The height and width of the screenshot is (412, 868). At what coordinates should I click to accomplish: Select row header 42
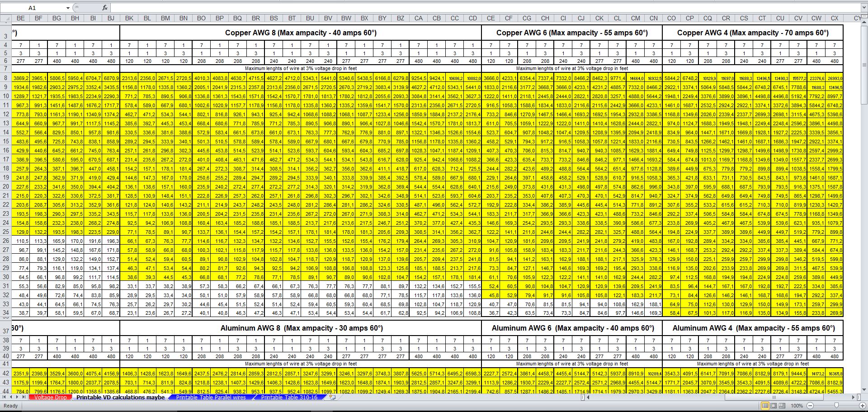coord(5,373)
